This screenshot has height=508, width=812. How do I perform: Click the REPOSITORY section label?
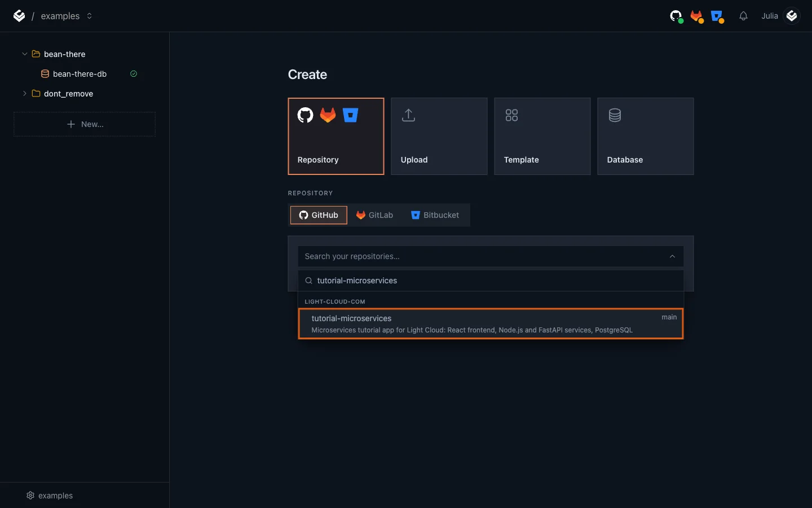(310, 193)
